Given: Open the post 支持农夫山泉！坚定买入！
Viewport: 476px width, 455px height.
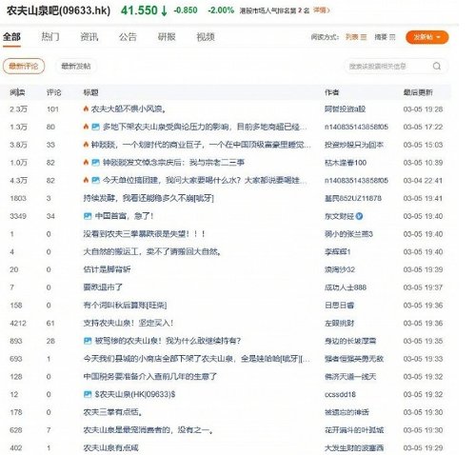Looking at the screenshot, I should click(x=129, y=323).
